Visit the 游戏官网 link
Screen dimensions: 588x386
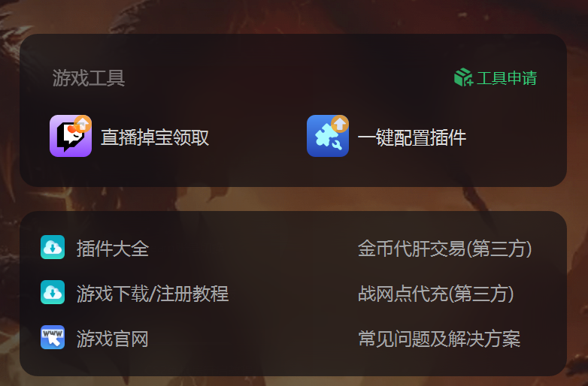[x=113, y=339]
